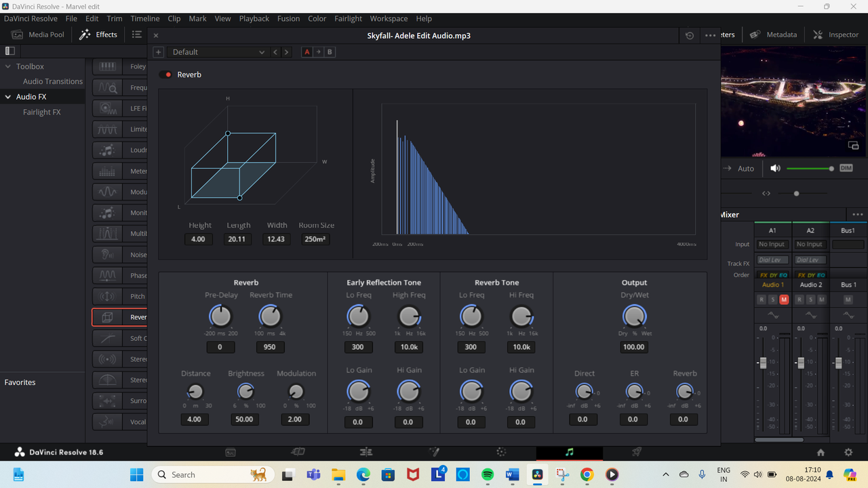Open the Deliver rocket page icon
868x488 pixels.
(637, 452)
